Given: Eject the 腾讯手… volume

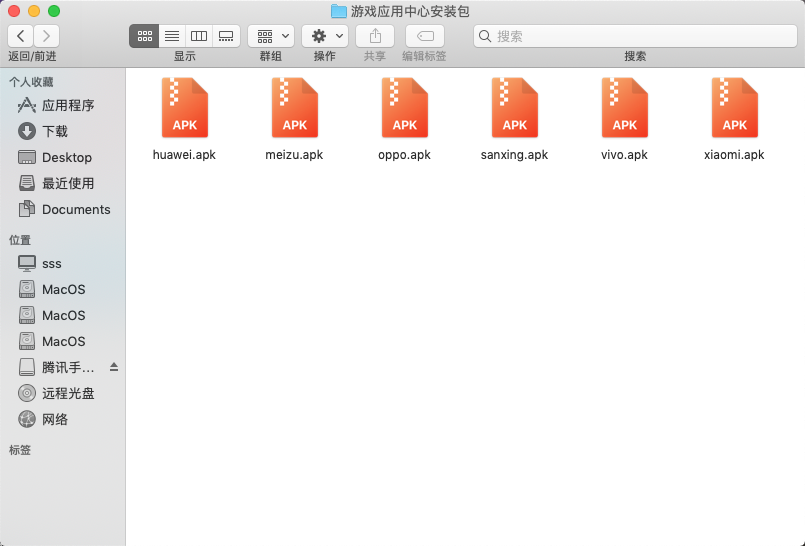Looking at the screenshot, I should pos(114,367).
